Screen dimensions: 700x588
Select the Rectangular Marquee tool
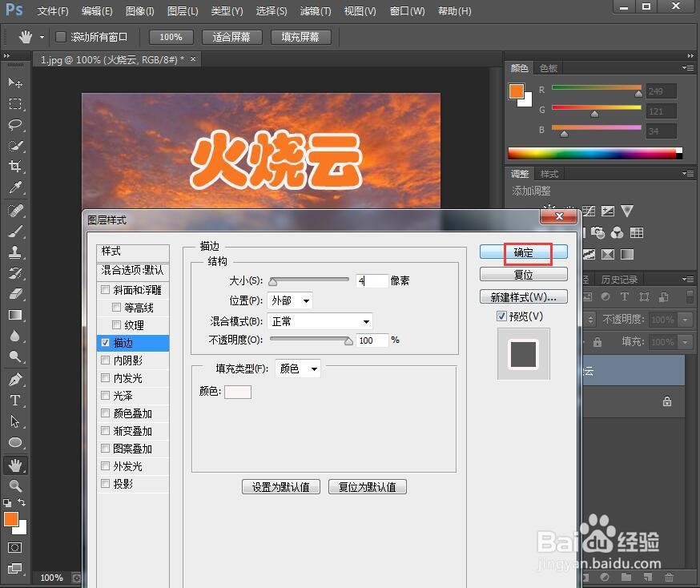coord(15,104)
